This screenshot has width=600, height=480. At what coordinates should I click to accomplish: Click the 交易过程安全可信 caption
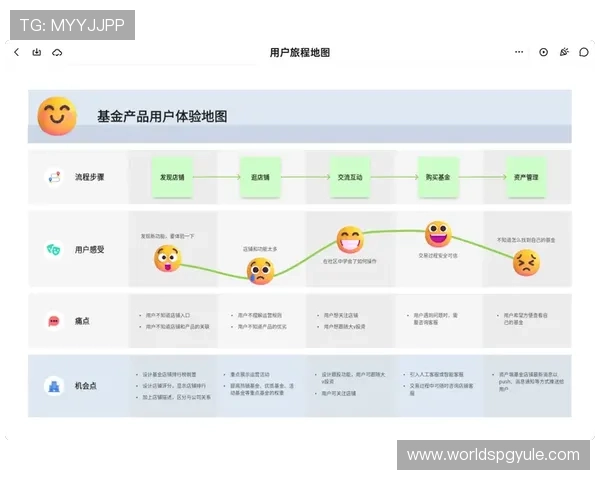[438, 255]
